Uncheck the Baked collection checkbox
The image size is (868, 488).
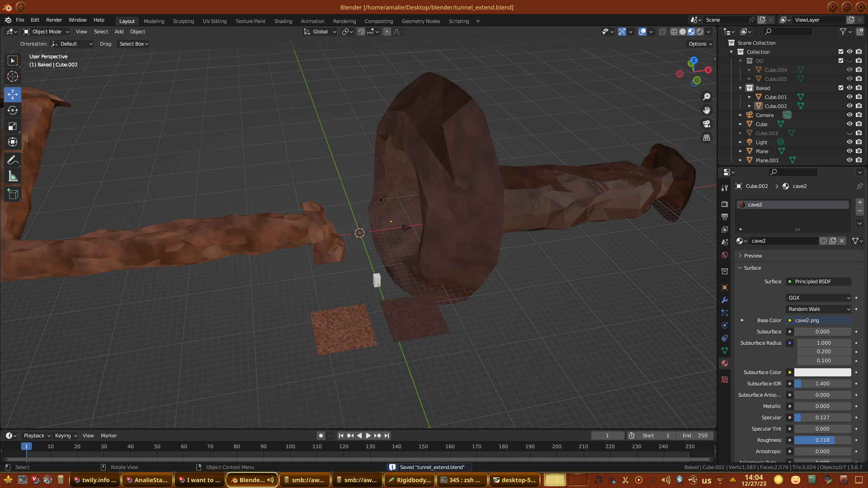841,88
